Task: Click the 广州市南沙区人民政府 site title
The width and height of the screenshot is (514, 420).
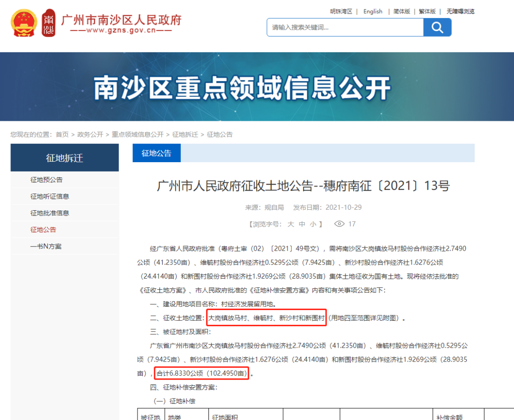Action: (121, 20)
